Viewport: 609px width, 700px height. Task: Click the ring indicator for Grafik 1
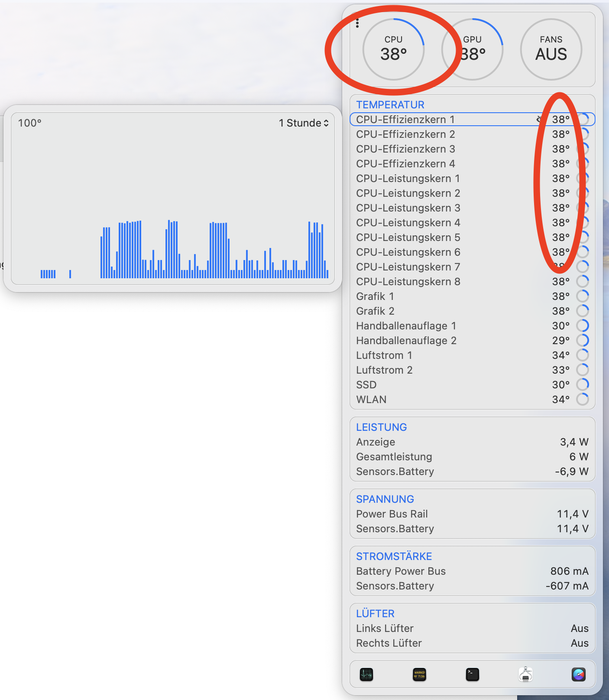pos(583,296)
